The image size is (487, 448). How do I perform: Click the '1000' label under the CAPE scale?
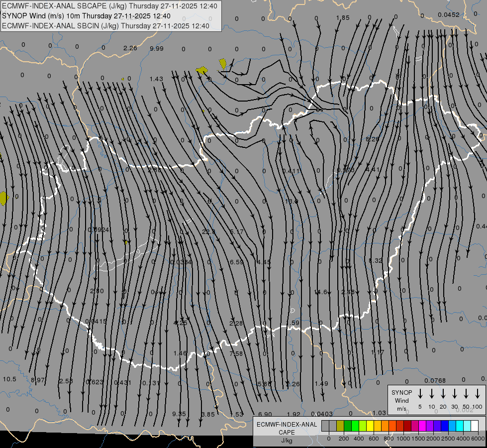[x=403, y=439]
